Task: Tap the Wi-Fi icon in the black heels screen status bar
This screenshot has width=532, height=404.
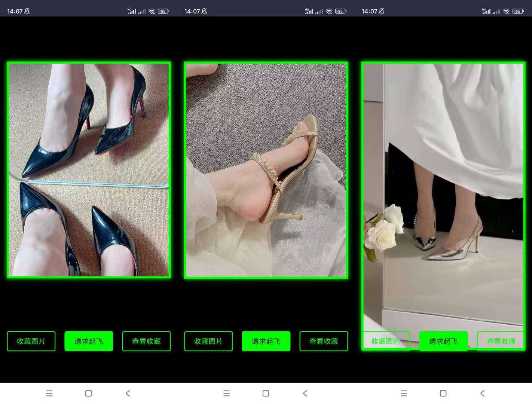Action: [x=152, y=11]
